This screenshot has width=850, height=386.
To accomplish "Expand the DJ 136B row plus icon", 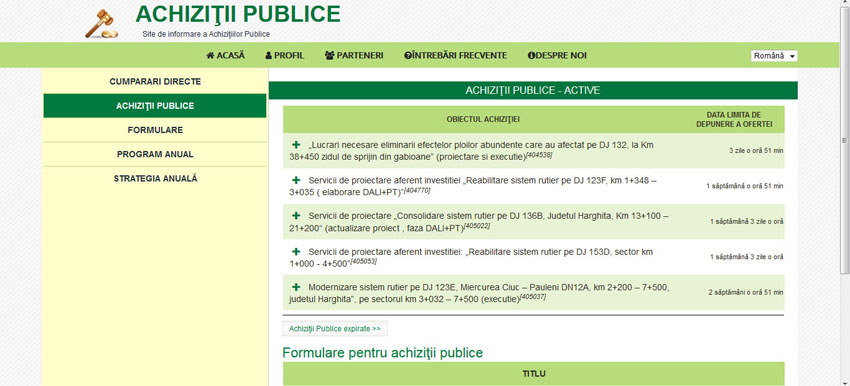I will click(x=296, y=216).
